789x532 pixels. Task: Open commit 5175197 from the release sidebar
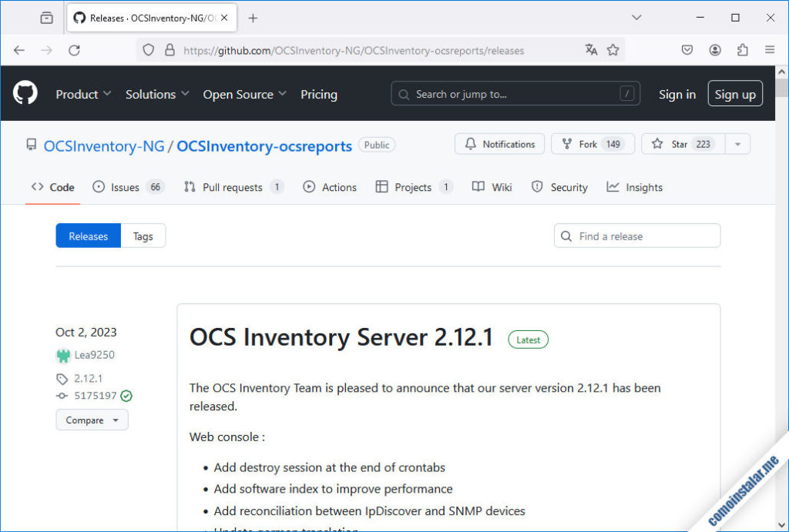[x=95, y=396]
